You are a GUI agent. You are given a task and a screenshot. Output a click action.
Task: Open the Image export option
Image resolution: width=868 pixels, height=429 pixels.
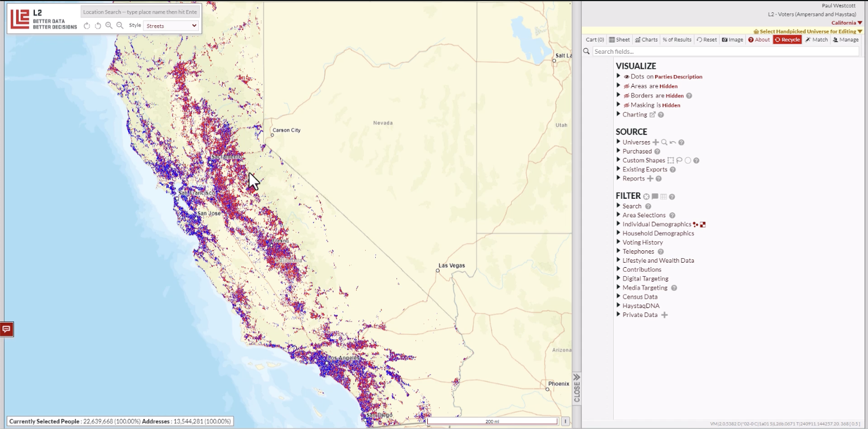pos(732,40)
